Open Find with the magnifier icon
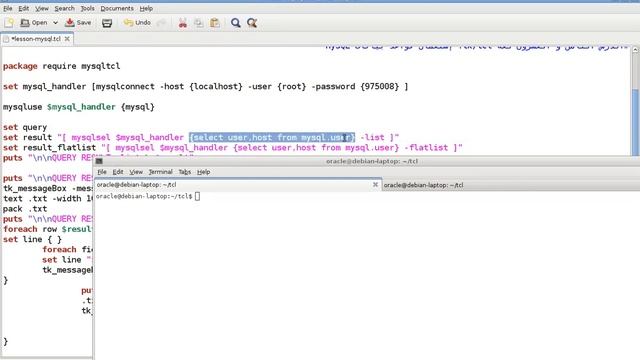The height and width of the screenshot is (360, 640). tap(236, 23)
